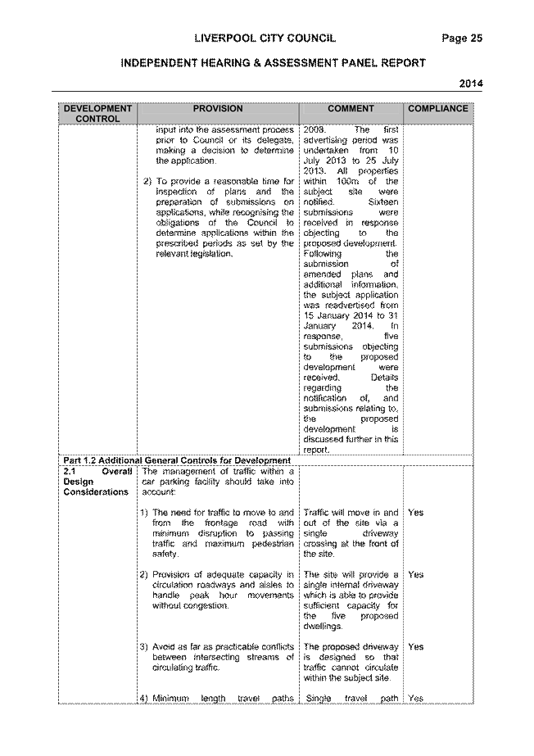Click provision '2) To provide a reasonable time for inspection'
This screenshot has height=756, width=534.
pos(219,217)
